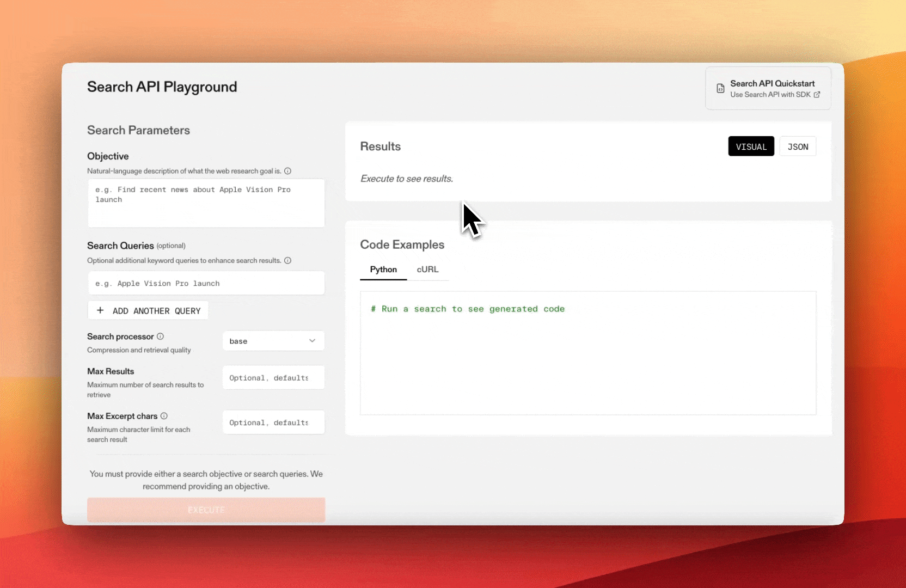The width and height of the screenshot is (906, 588).
Task: Click the chevron on the base processor selector
Action: tap(312, 340)
